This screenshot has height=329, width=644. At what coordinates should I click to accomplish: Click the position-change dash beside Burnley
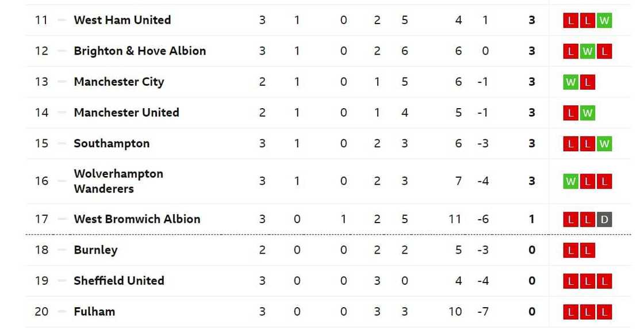point(62,250)
